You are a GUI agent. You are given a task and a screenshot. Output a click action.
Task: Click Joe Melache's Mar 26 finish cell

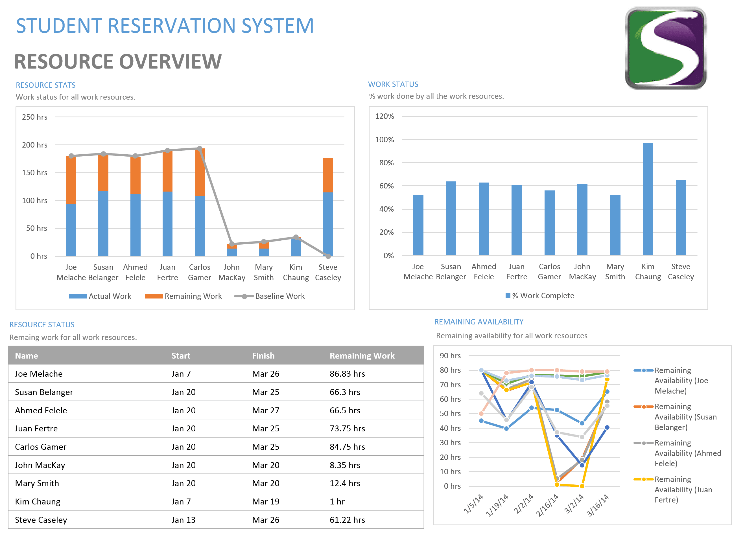[266, 374]
